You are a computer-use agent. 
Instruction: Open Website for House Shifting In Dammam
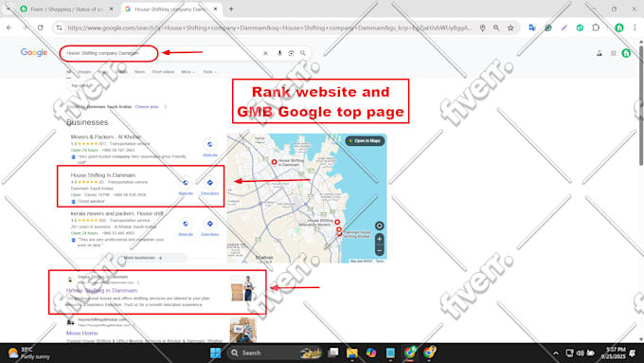click(186, 186)
